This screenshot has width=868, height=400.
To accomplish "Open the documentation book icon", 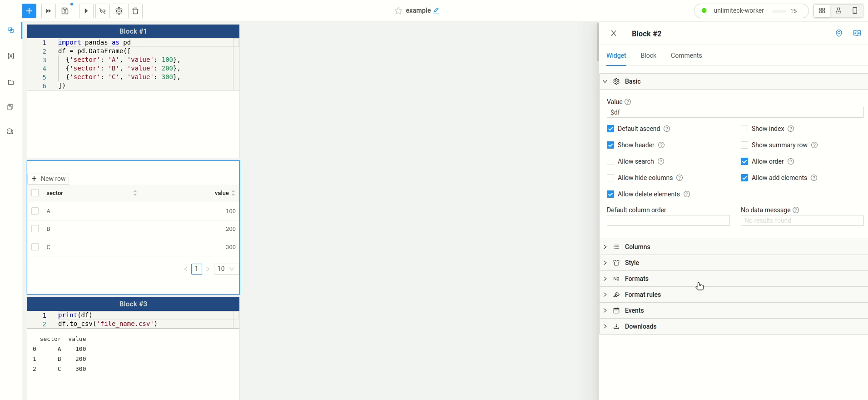I will point(857,33).
